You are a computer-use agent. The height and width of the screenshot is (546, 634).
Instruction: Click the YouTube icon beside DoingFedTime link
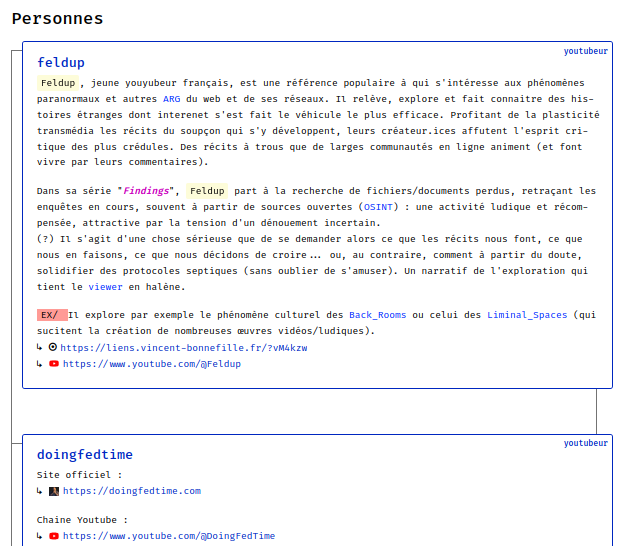point(54,536)
